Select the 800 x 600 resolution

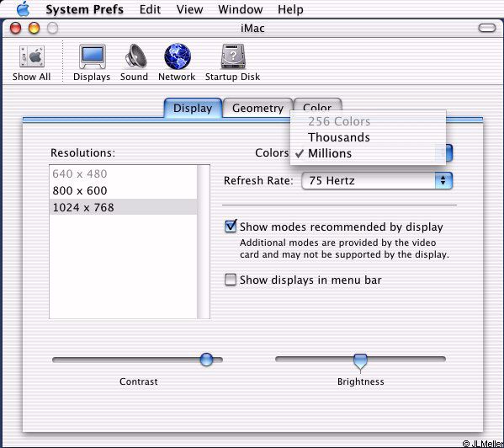pos(123,190)
